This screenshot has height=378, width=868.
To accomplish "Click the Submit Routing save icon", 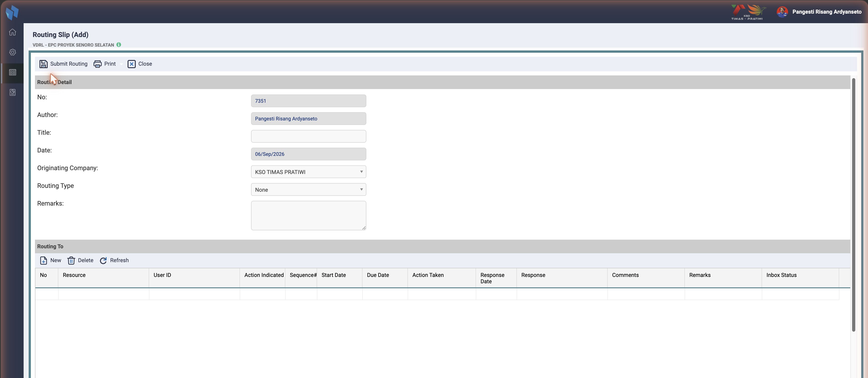I will (43, 64).
